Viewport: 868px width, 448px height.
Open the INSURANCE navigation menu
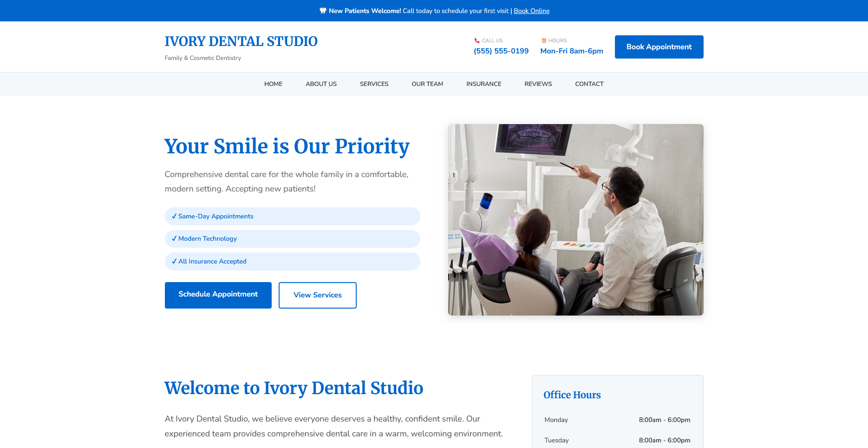483,84
